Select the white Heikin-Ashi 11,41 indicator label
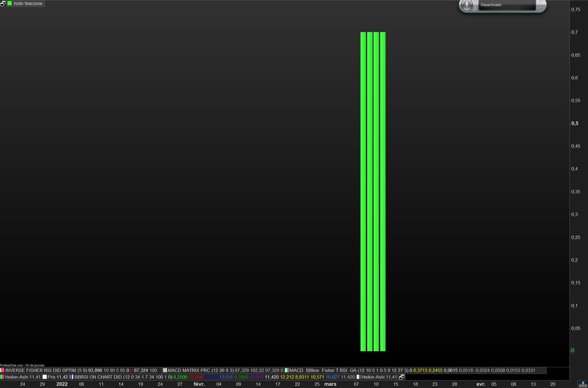 (x=379, y=377)
